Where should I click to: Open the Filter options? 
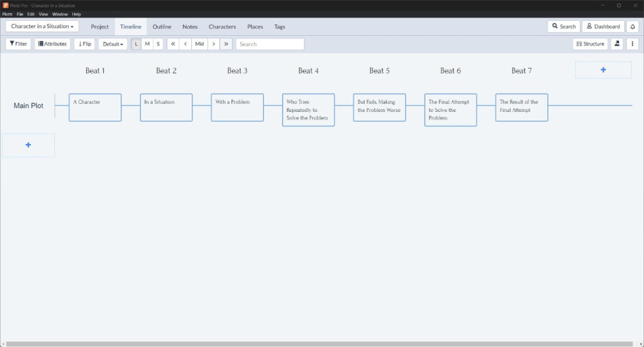coord(18,44)
